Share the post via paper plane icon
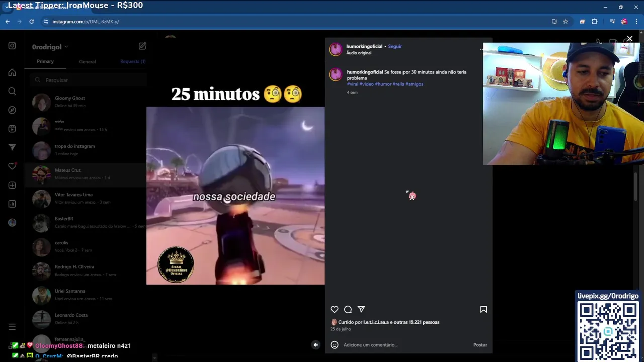 point(361,309)
